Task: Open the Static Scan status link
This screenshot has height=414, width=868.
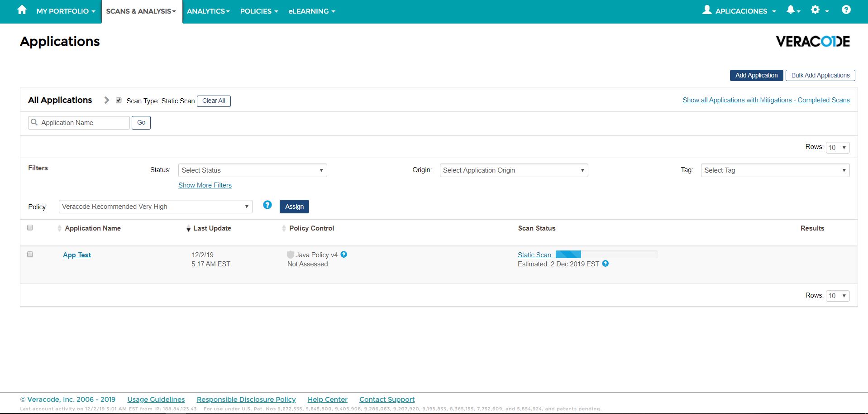Action: coord(535,255)
